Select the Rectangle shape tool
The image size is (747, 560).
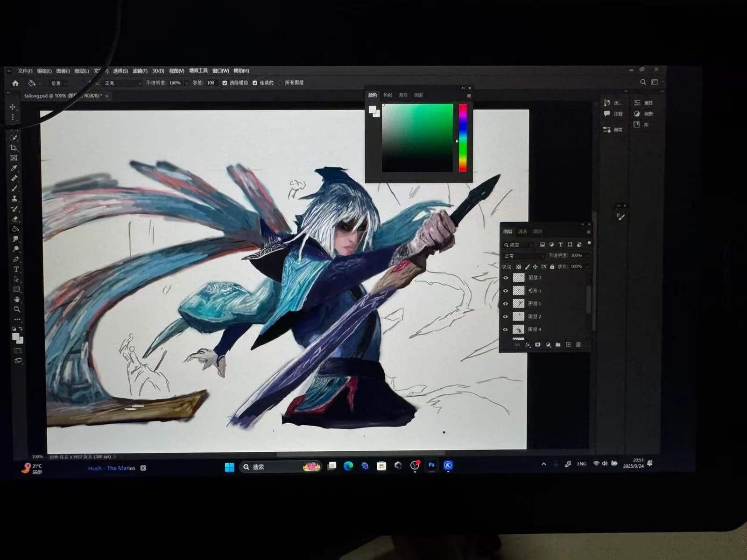pyautogui.click(x=17, y=289)
